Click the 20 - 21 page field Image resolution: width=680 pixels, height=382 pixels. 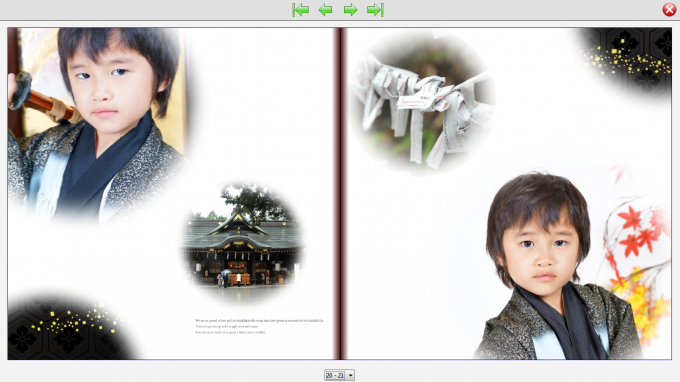[335, 375]
